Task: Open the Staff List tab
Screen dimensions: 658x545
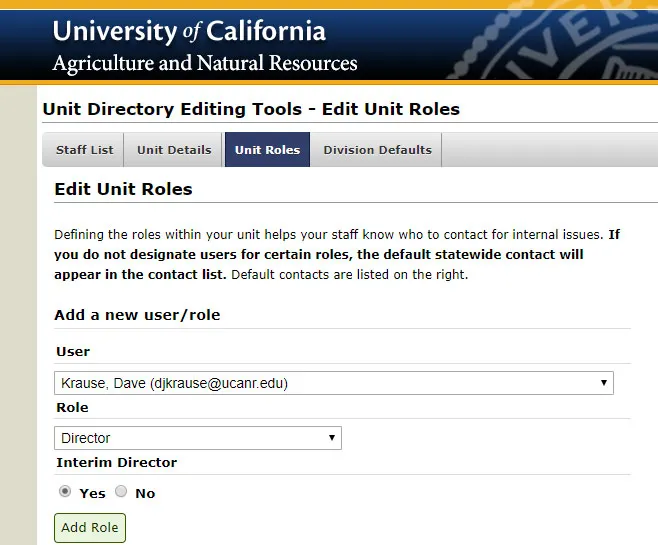Action: [x=84, y=150]
